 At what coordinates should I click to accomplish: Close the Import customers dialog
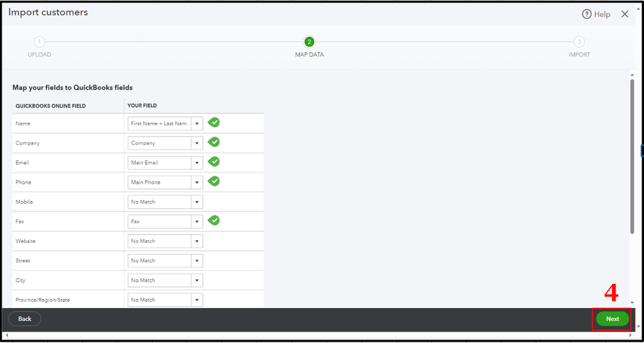pos(625,14)
